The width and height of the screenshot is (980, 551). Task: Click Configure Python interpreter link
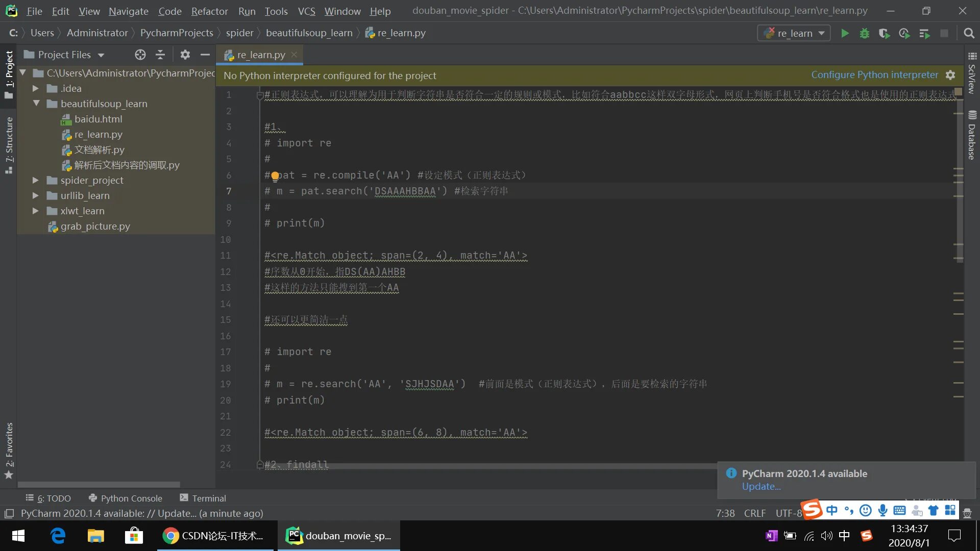tap(874, 75)
